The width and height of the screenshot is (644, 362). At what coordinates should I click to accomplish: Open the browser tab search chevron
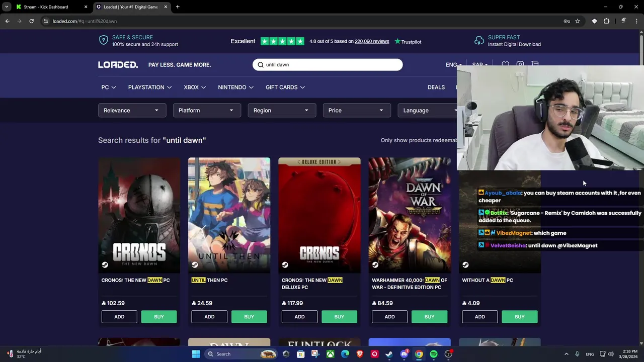pyautogui.click(x=7, y=7)
